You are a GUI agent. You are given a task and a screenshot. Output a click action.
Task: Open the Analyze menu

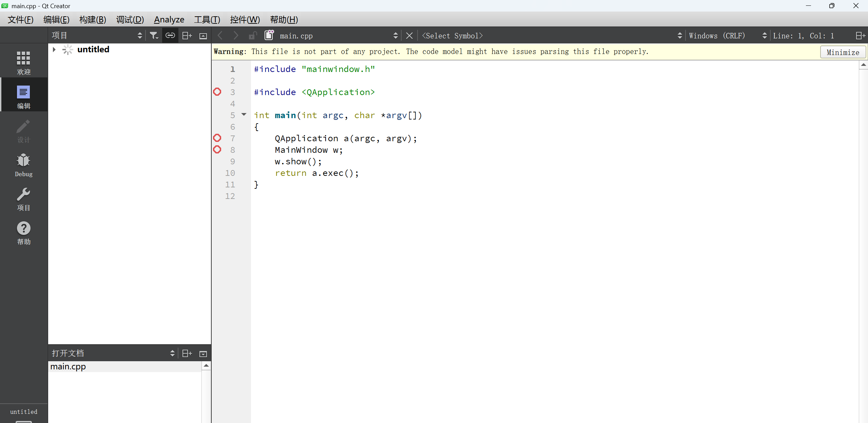coord(169,20)
